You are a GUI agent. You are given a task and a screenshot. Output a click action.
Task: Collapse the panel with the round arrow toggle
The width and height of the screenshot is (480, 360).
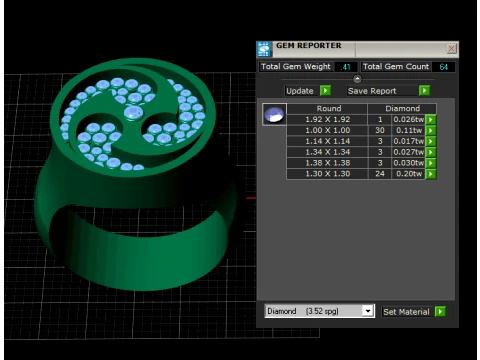click(x=357, y=79)
